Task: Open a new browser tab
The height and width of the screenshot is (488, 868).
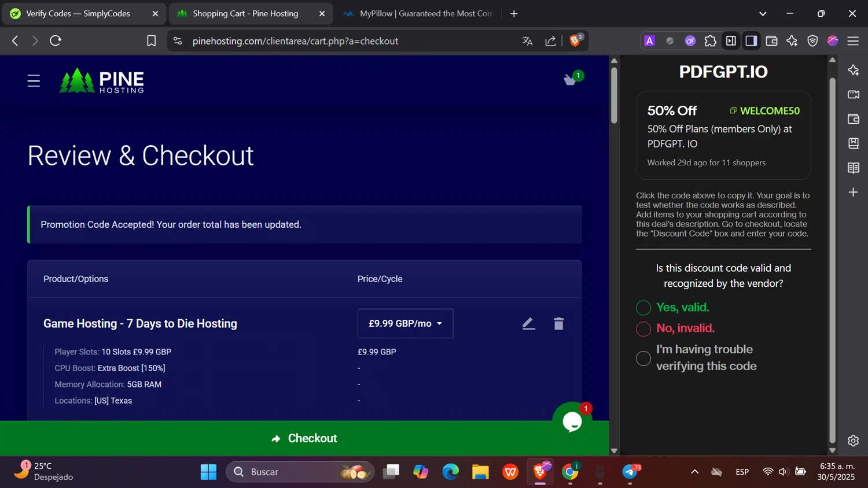Action: tap(514, 13)
